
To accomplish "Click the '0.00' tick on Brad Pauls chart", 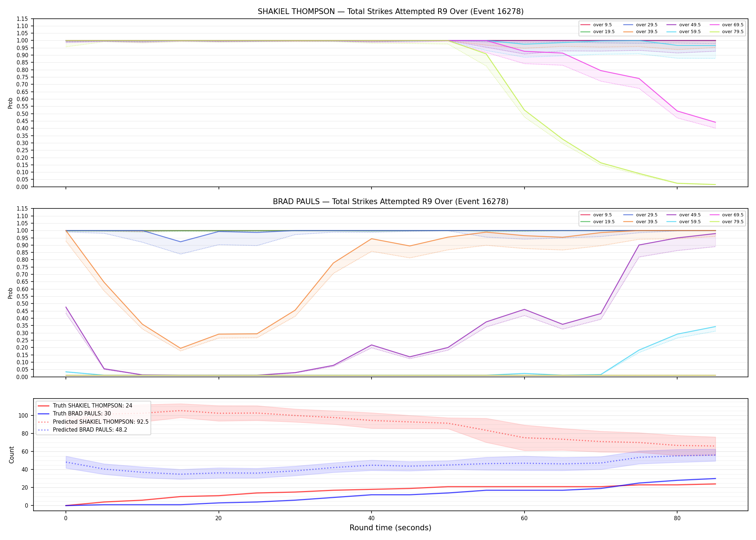I will coord(22,377).
